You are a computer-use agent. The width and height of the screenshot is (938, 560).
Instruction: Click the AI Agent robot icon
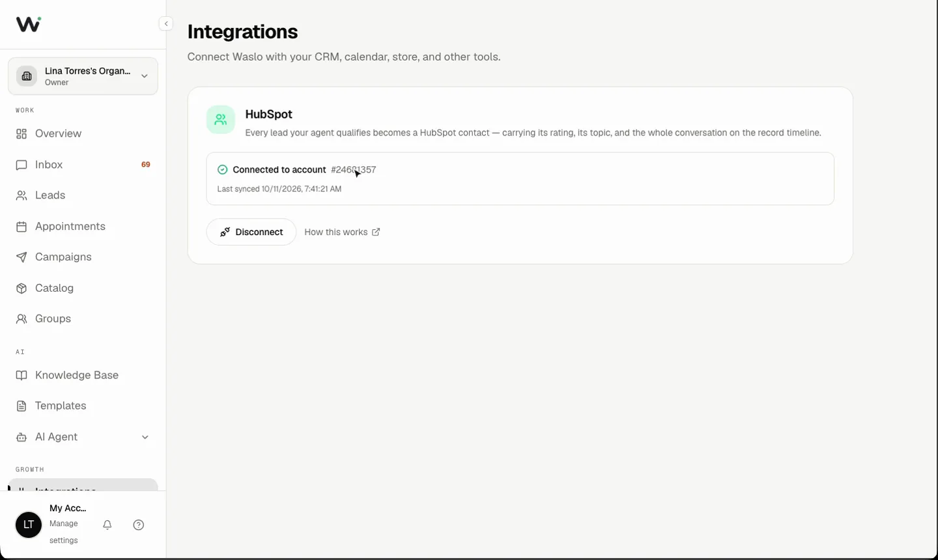21,437
